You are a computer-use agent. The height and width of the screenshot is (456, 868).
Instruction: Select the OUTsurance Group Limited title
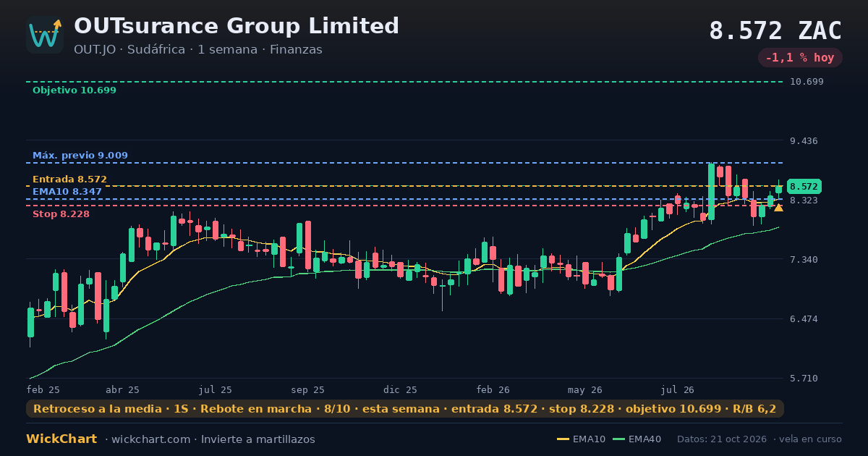click(237, 26)
